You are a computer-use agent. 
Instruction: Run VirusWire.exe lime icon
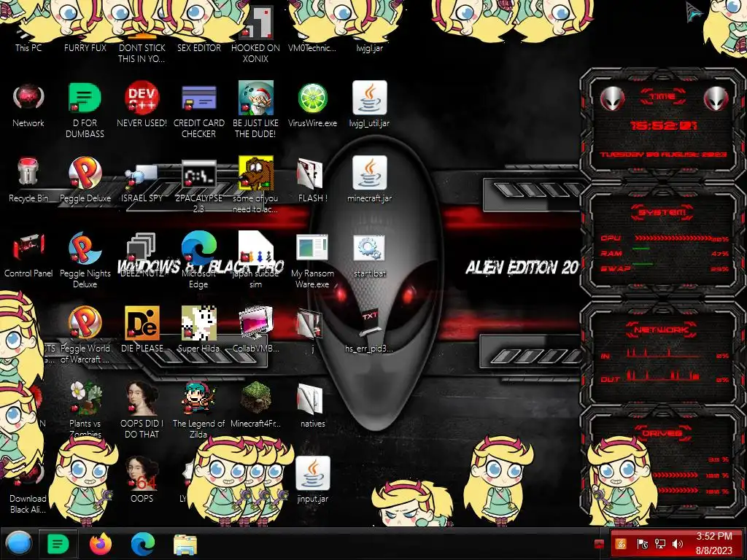click(x=312, y=98)
